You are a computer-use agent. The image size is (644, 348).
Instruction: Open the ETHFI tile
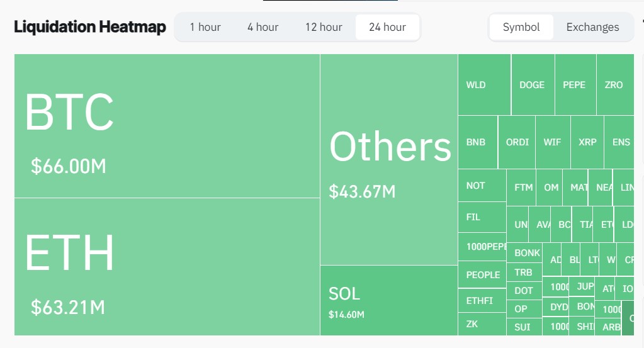pyautogui.click(x=481, y=301)
